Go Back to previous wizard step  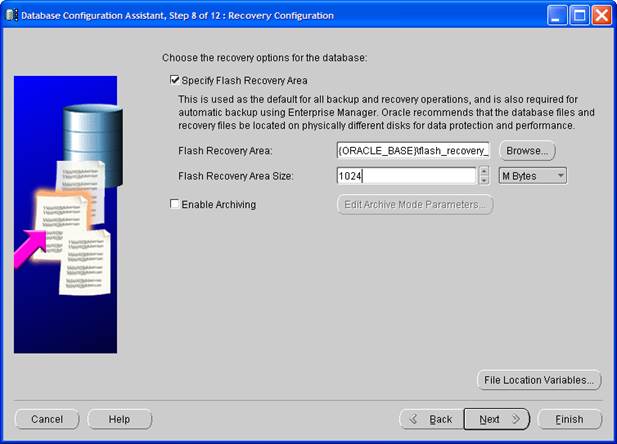pos(432,419)
